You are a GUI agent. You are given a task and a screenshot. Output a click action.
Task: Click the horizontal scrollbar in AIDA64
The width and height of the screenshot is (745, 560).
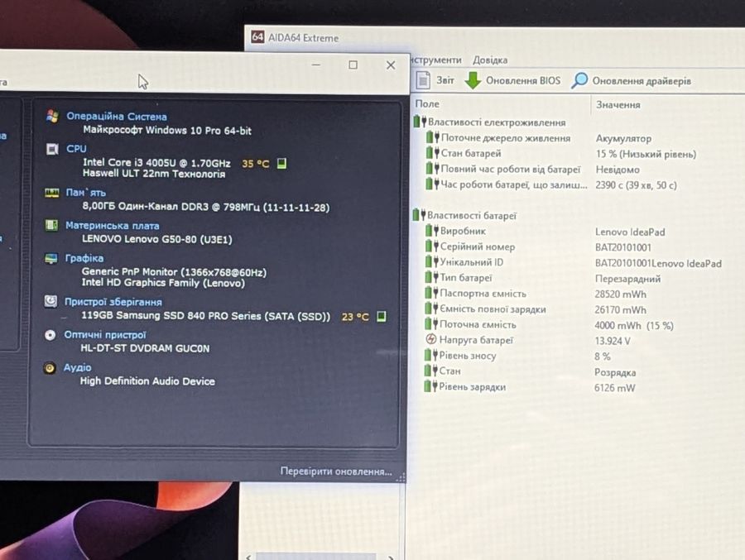[x=316, y=556]
